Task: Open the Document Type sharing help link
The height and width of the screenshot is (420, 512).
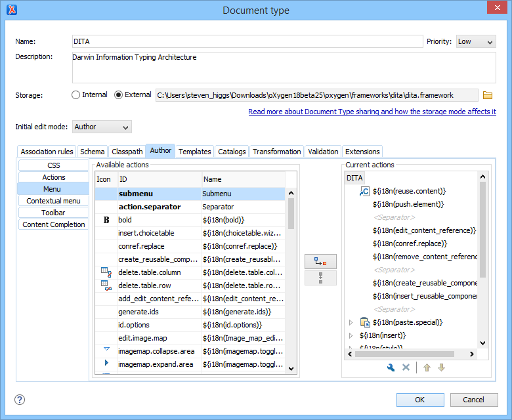Action: [372, 112]
